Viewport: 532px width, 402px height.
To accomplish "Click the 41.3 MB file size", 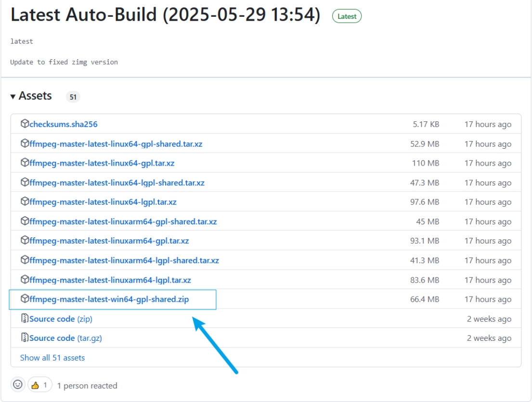I will [x=425, y=261].
